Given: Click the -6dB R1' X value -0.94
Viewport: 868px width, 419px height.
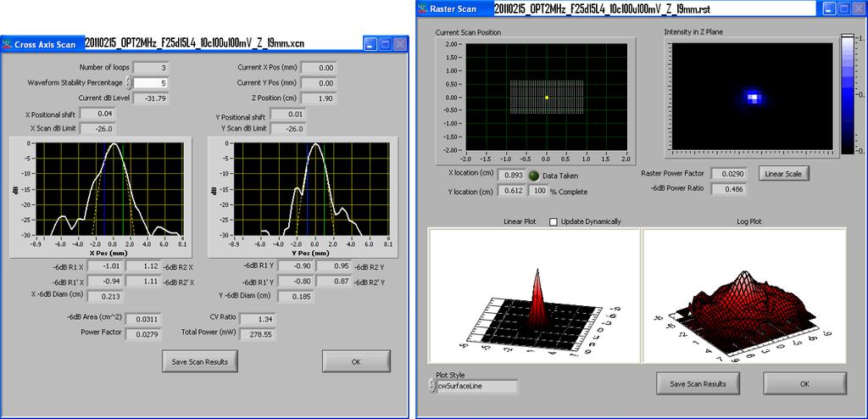Looking at the screenshot, I should (x=105, y=282).
